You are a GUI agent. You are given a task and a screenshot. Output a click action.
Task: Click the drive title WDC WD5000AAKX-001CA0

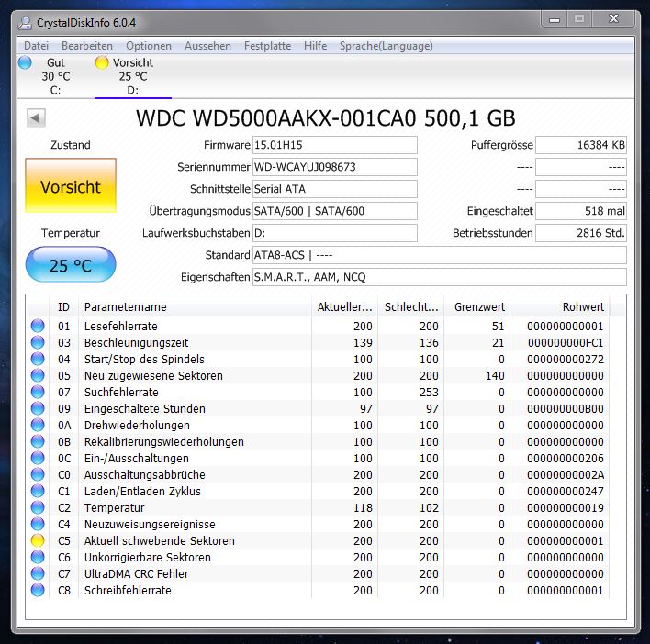click(x=275, y=118)
